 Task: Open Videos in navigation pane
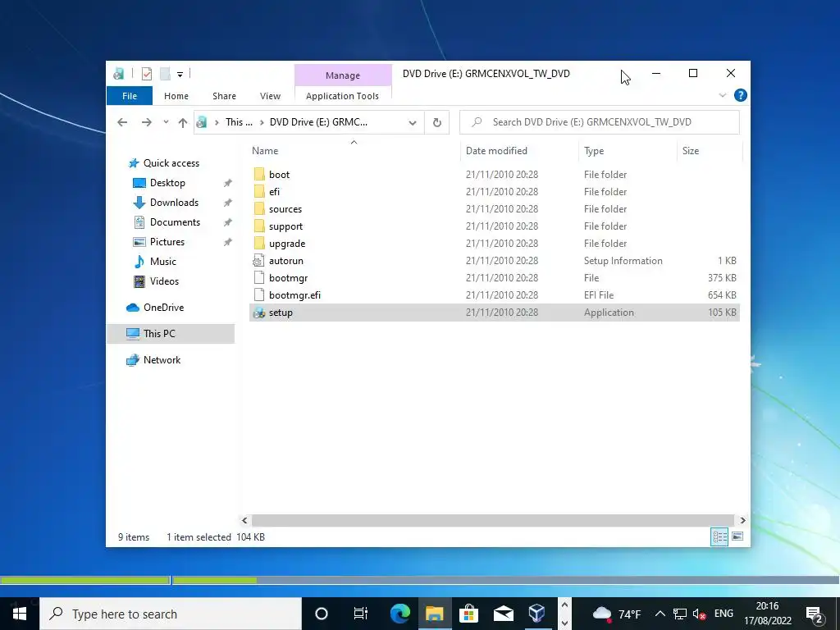164,281
